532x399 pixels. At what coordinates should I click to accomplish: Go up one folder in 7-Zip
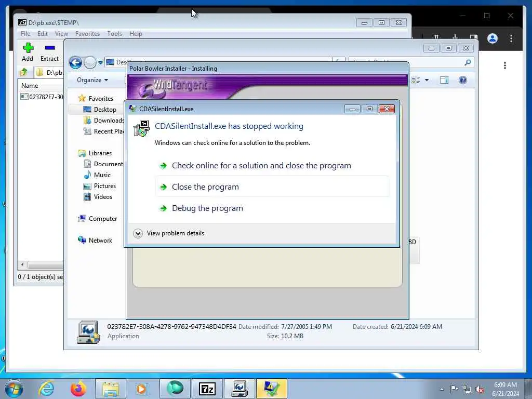click(24, 72)
